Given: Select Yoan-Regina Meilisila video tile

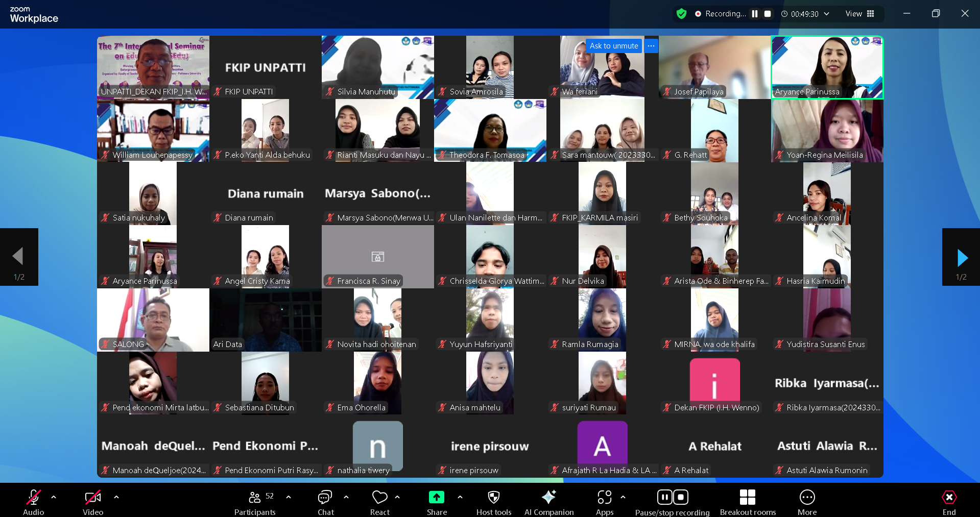Looking at the screenshot, I should (x=827, y=130).
